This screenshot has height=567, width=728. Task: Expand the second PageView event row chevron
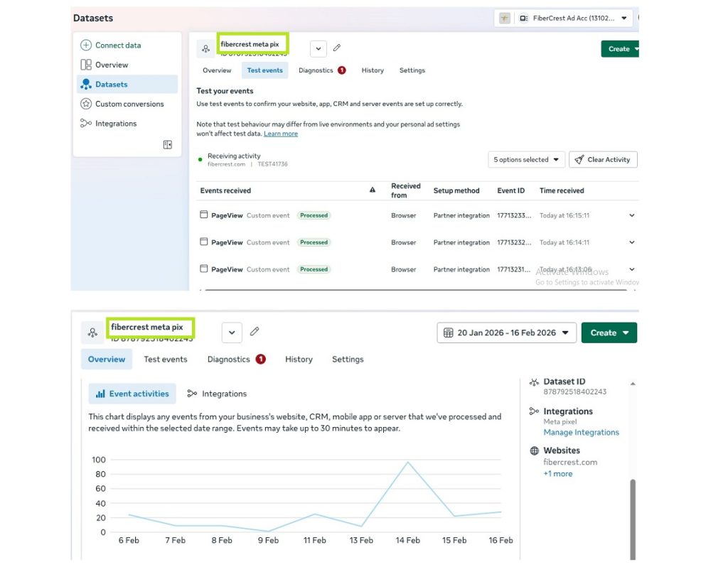point(631,242)
